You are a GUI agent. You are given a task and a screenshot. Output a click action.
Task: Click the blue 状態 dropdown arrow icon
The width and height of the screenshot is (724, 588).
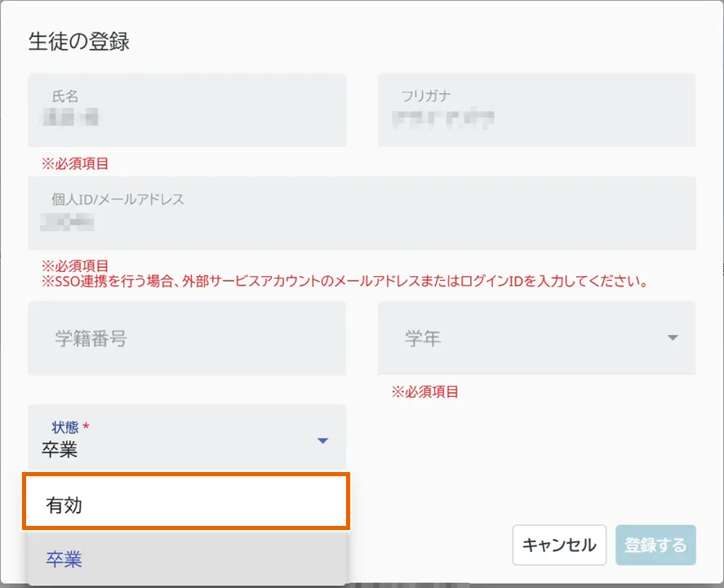tap(322, 441)
